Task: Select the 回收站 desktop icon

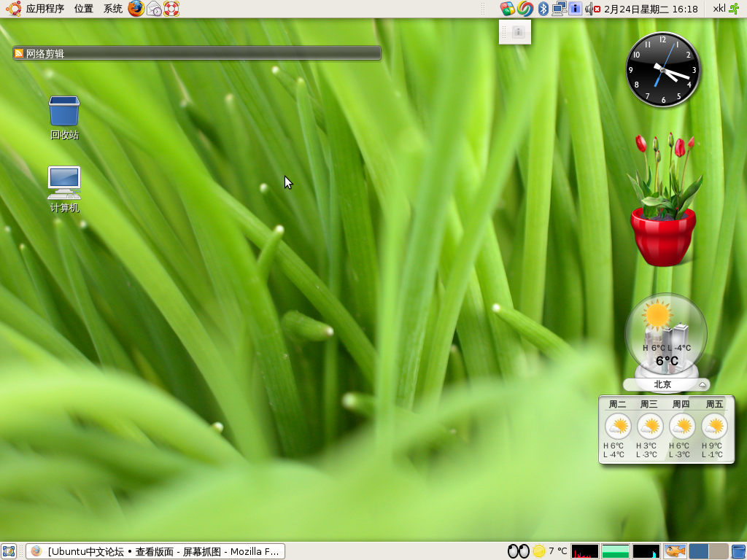Action: 64,118
